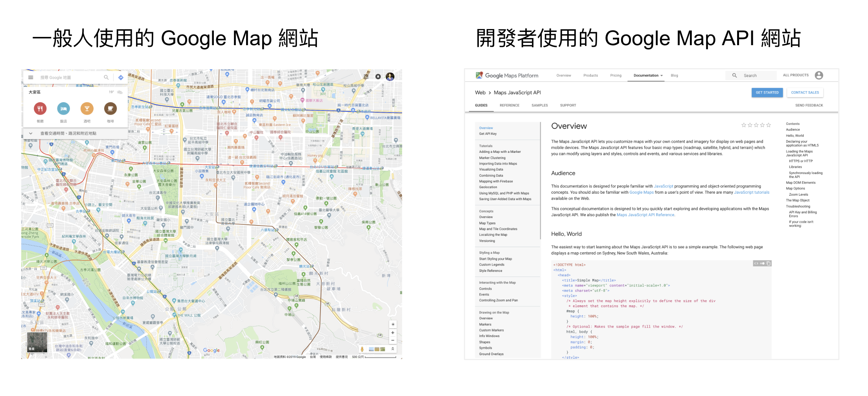This screenshot has height=396, width=868.
Task: Open the Google Maps hamburger menu
Action: (31, 77)
